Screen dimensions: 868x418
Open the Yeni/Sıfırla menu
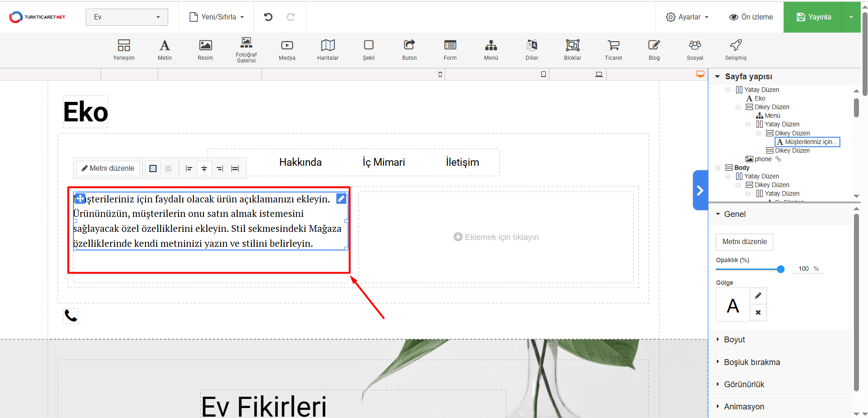[217, 17]
